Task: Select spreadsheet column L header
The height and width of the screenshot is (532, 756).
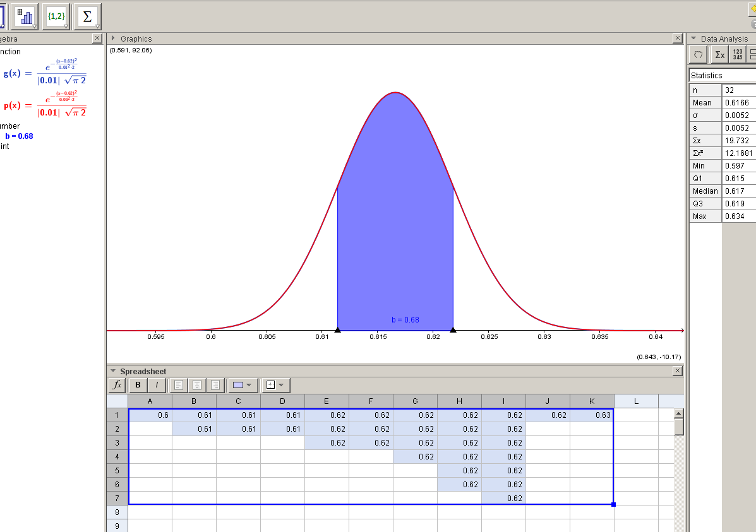Action: coord(636,401)
